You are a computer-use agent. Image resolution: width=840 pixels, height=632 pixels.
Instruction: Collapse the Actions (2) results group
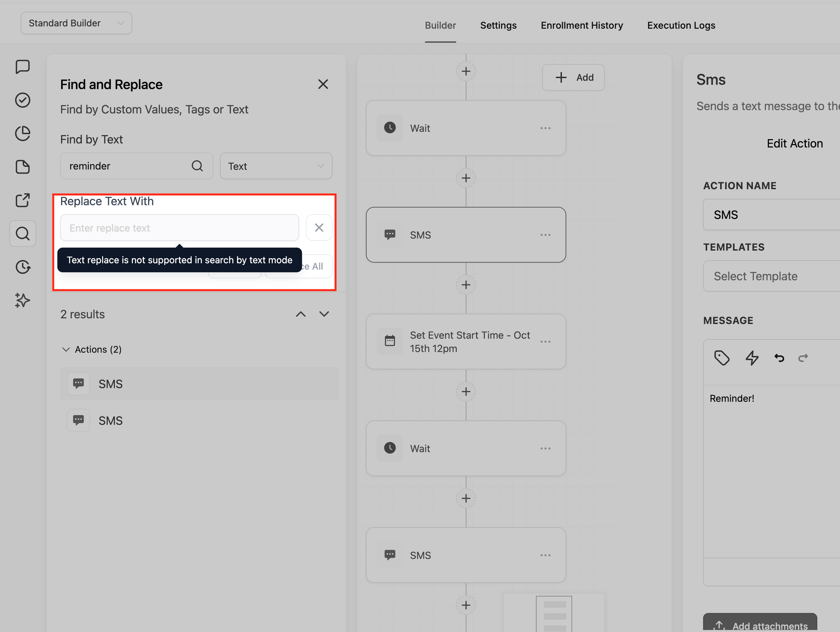(66, 349)
